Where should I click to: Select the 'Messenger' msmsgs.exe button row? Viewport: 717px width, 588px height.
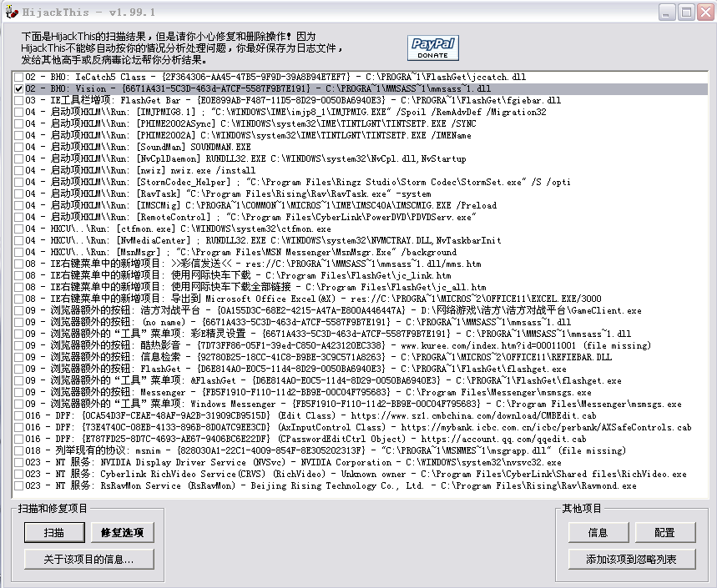click(308, 392)
